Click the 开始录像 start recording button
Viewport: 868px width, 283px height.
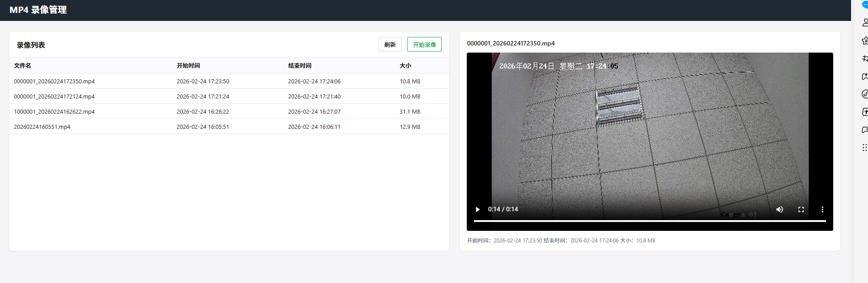[424, 45]
